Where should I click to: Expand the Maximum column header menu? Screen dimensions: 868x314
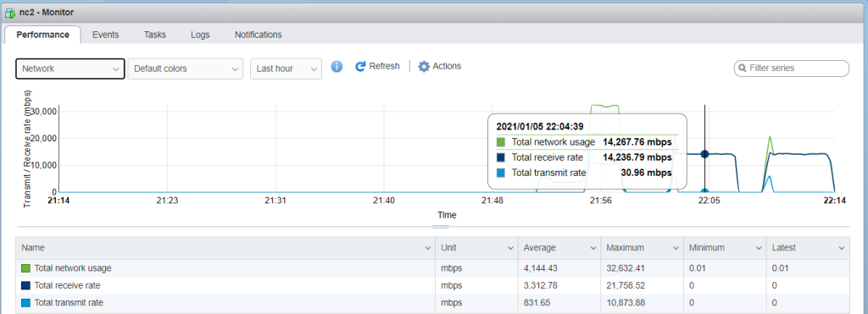[x=676, y=248]
